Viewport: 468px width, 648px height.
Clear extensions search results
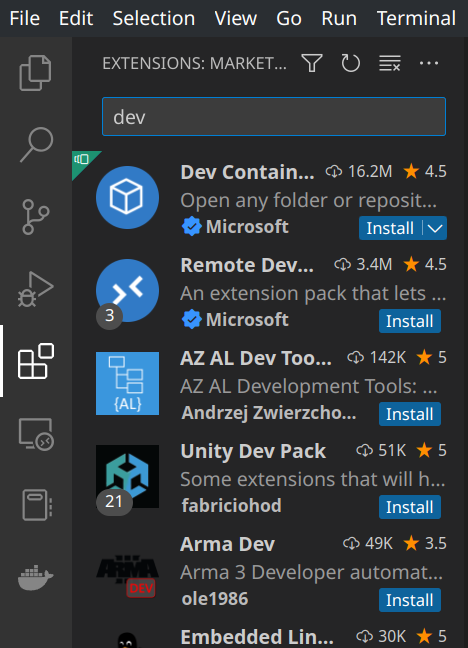coord(389,63)
